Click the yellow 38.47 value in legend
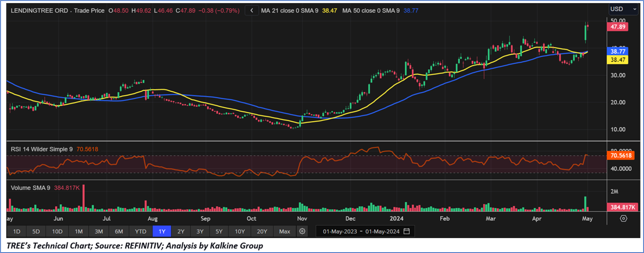Screen dimensions: 644x253 (x=330, y=10)
